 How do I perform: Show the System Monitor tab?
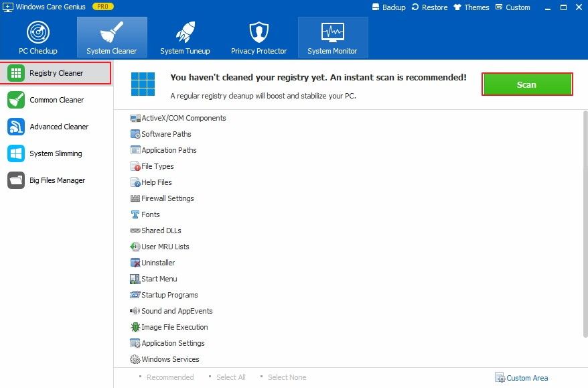[333, 38]
